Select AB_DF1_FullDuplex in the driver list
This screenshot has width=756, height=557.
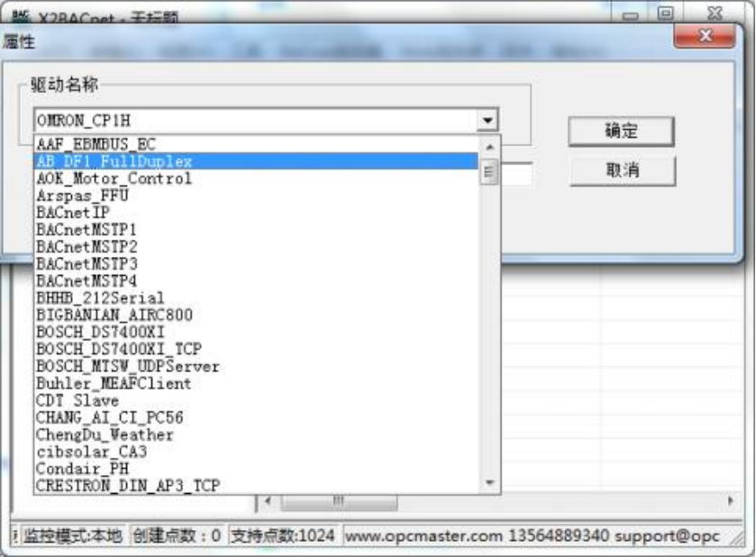pyautogui.click(x=256, y=161)
